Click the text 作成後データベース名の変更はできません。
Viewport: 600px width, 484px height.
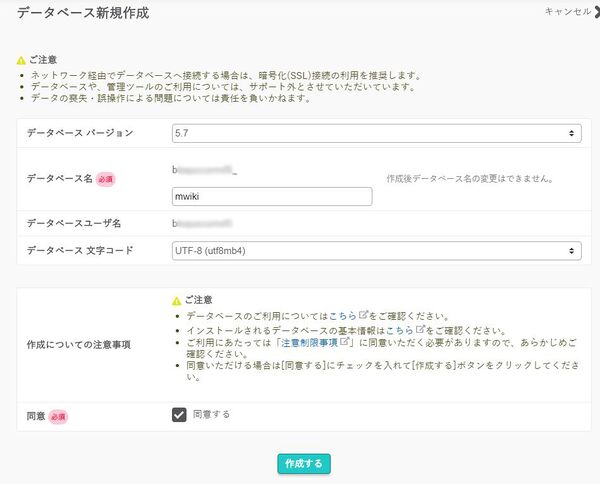point(470,179)
